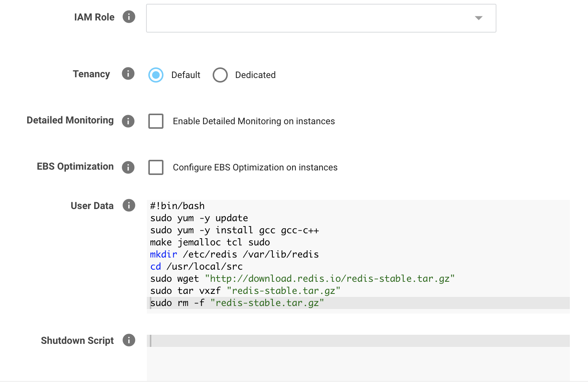Select the Default tenancy radio button
The width and height of the screenshot is (588, 384).
coord(156,75)
